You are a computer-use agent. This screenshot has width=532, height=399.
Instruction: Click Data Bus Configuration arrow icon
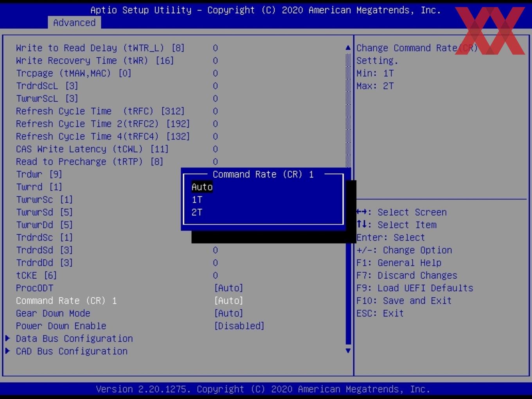click(x=7, y=338)
